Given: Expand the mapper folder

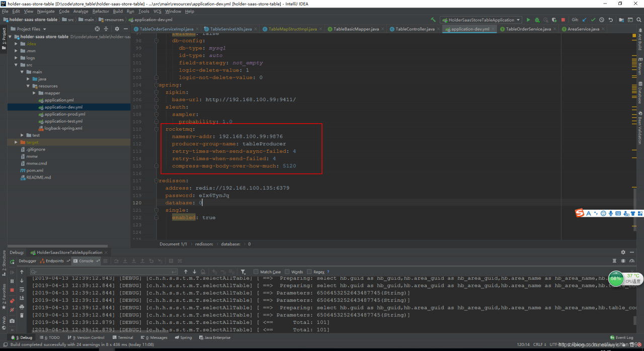Looking at the screenshot, I should coord(34,93).
